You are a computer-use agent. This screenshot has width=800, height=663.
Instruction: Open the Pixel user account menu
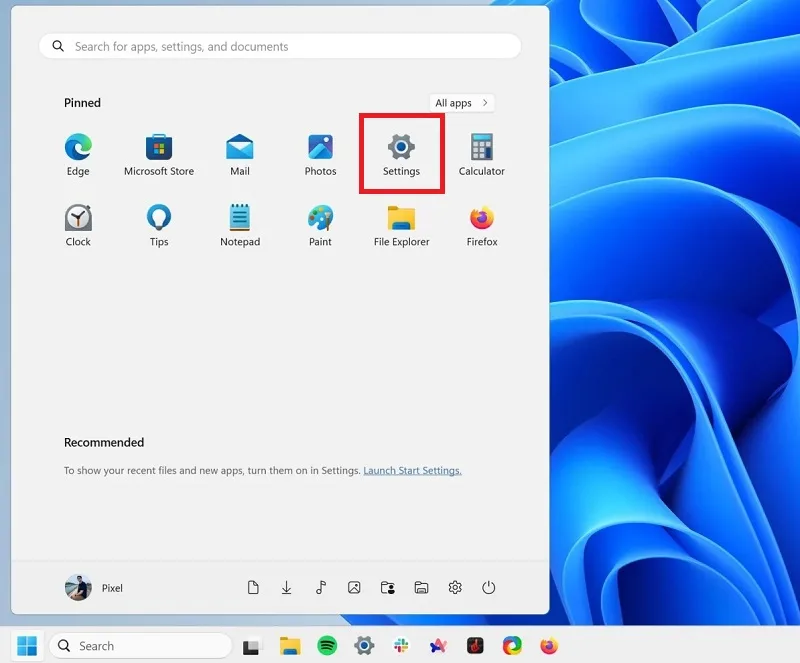pos(94,588)
